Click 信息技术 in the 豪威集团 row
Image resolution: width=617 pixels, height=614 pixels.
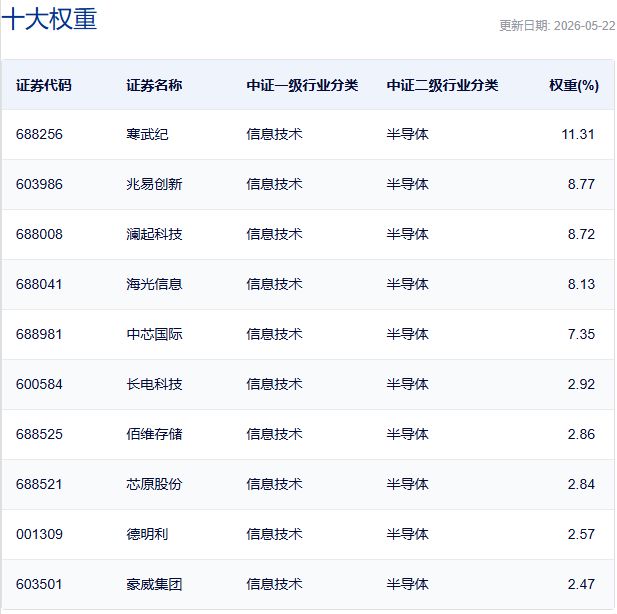point(274,584)
